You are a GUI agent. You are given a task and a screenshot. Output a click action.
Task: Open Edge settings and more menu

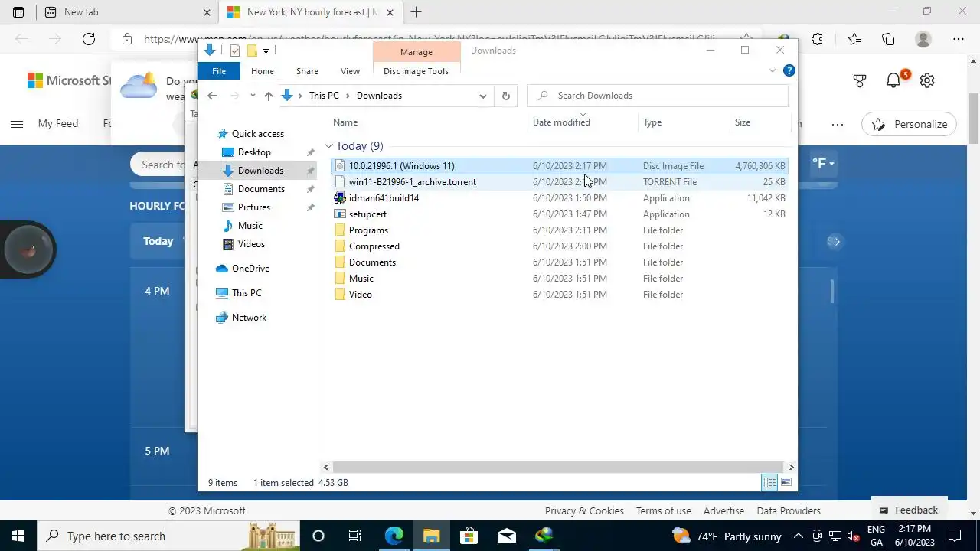point(959,39)
